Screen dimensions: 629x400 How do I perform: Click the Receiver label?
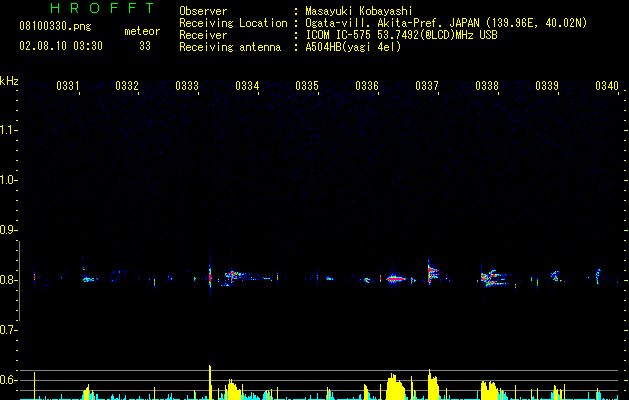[x=203, y=35]
